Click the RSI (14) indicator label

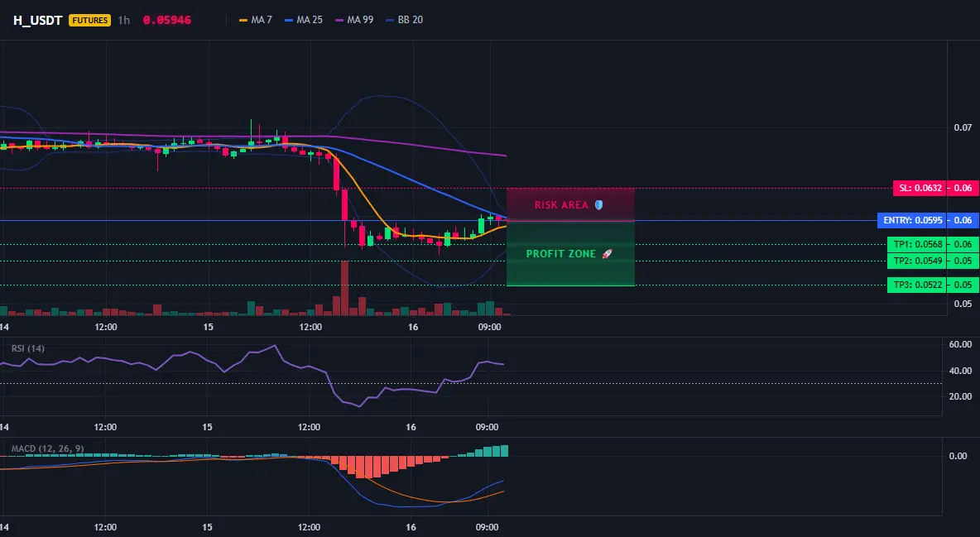[28, 348]
